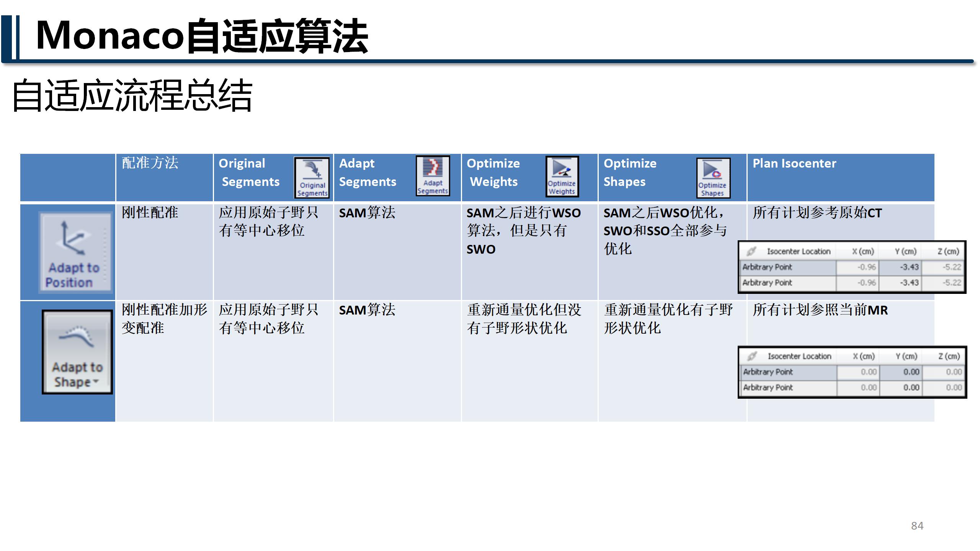This screenshot has height=551, width=980.
Task: Click the X (cm) header in the upper table
Action: click(x=863, y=251)
